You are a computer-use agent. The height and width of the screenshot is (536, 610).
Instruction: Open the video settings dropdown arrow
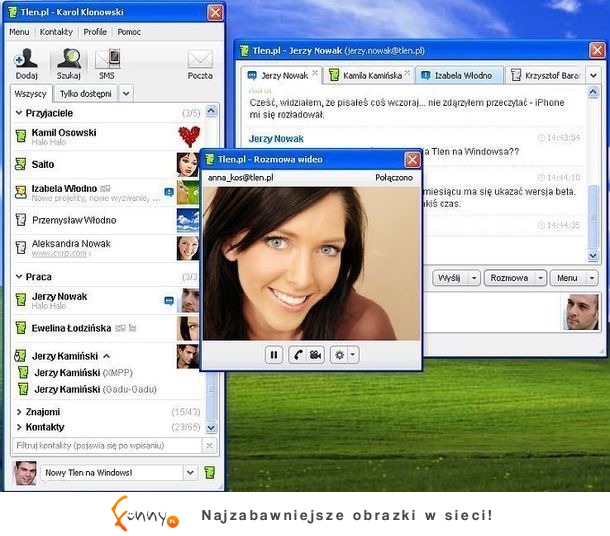click(x=352, y=355)
